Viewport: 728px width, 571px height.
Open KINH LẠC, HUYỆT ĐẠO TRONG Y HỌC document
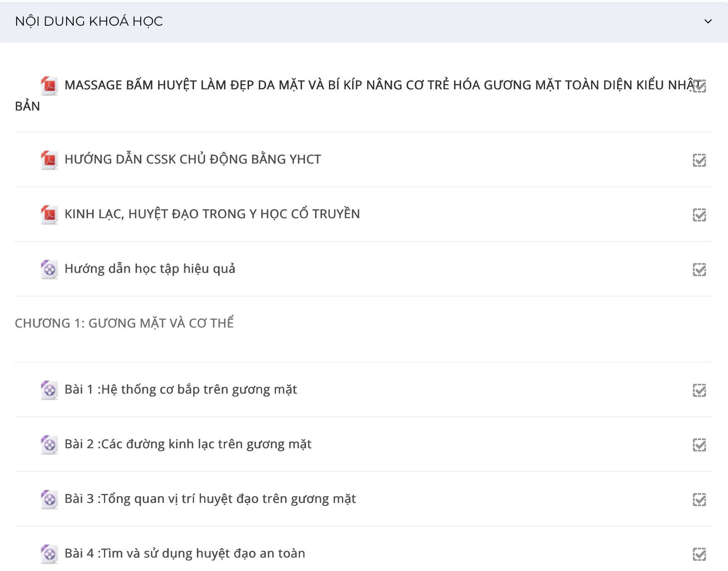212,214
